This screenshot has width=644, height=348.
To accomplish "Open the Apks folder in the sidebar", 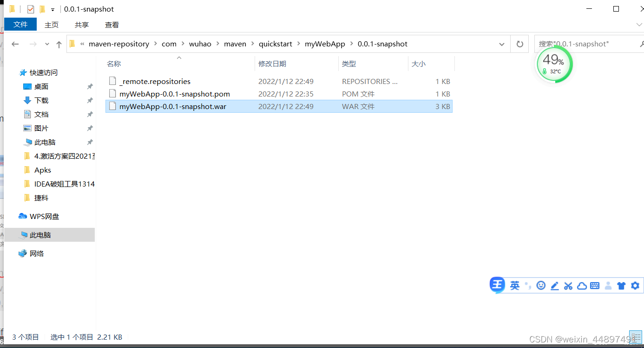I will [x=43, y=170].
